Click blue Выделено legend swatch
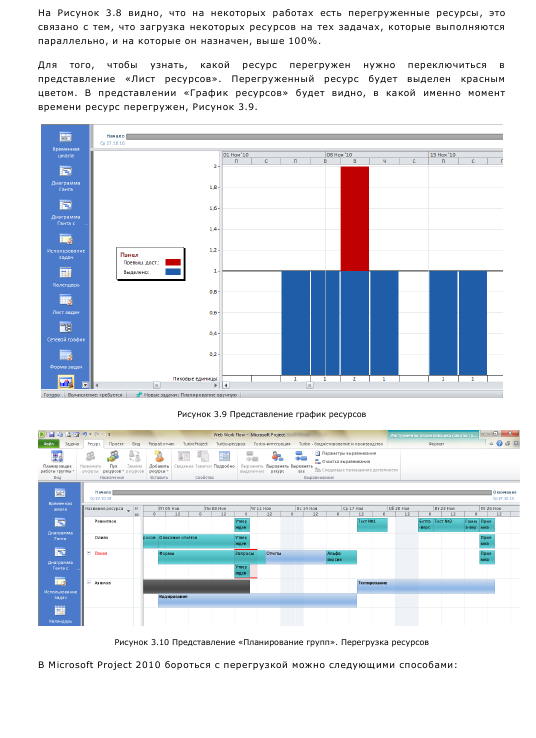The image size is (536, 738). (173, 272)
